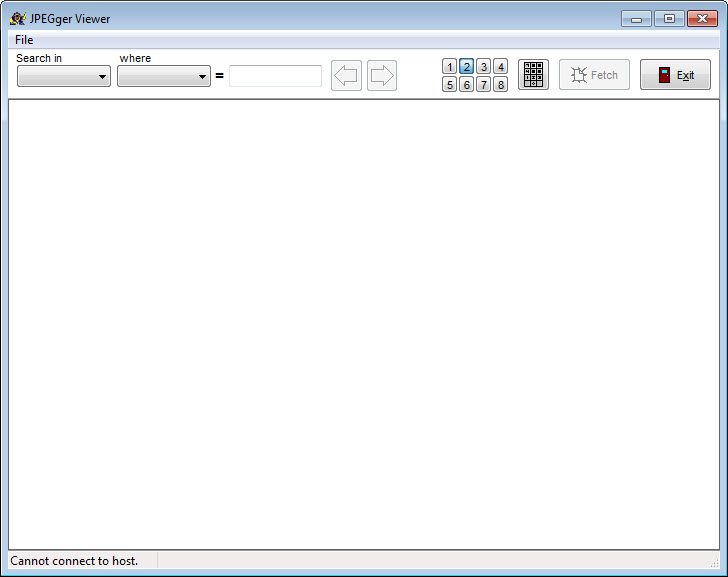
Task: Go to previous image with left arrow
Action: pos(346,76)
